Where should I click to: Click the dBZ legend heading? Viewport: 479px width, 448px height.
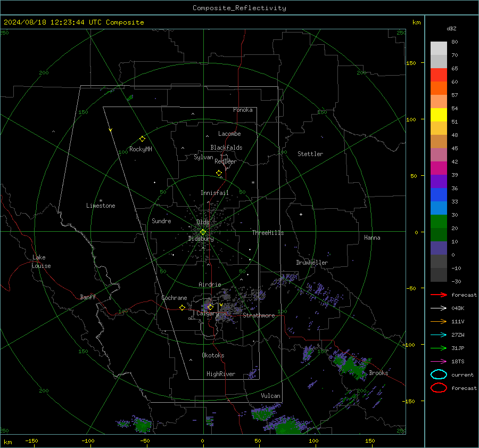tap(451, 28)
